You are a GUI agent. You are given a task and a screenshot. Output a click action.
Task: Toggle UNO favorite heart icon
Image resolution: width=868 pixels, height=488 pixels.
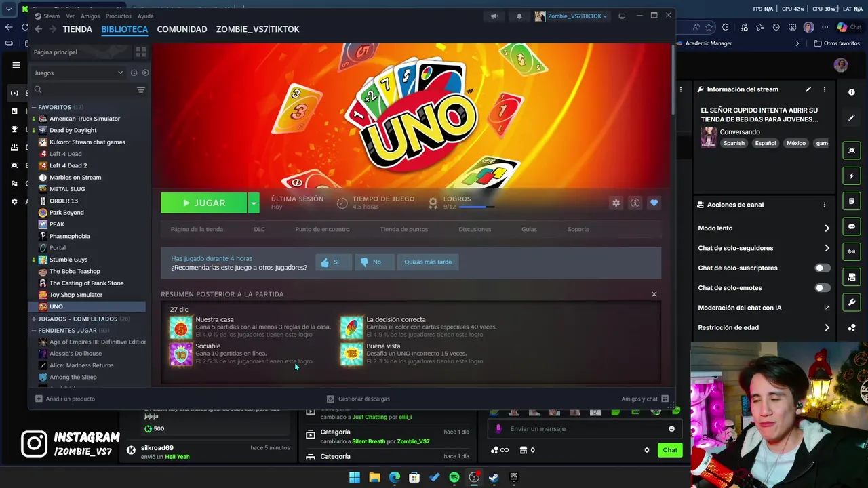click(654, 203)
